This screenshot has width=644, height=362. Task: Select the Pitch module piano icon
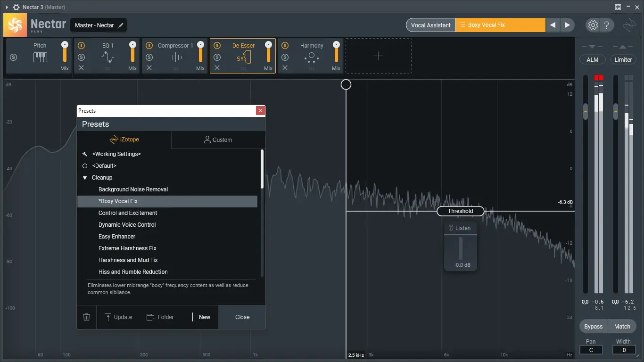(x=40, y=58)
